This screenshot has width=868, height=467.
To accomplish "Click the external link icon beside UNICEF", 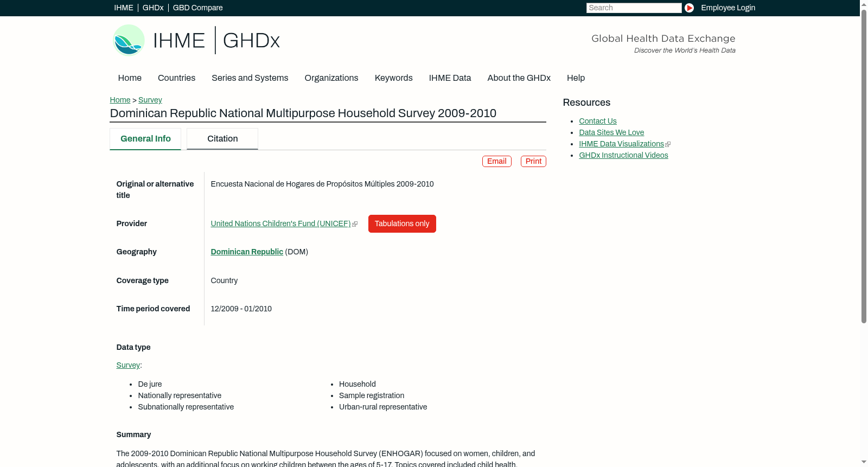I will point(355,224).
